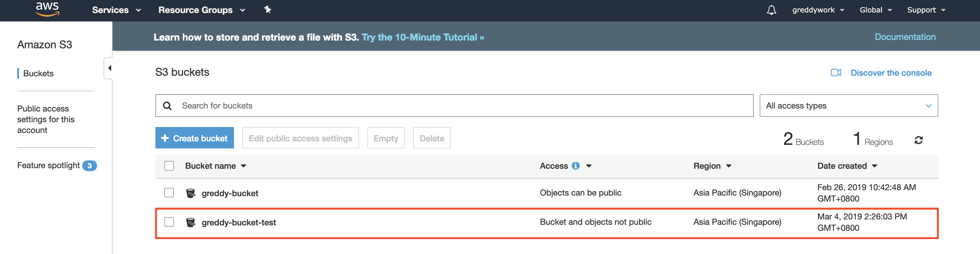Open the notifications bell
This screenshot has height=254, width=980.
pos(771,10)
